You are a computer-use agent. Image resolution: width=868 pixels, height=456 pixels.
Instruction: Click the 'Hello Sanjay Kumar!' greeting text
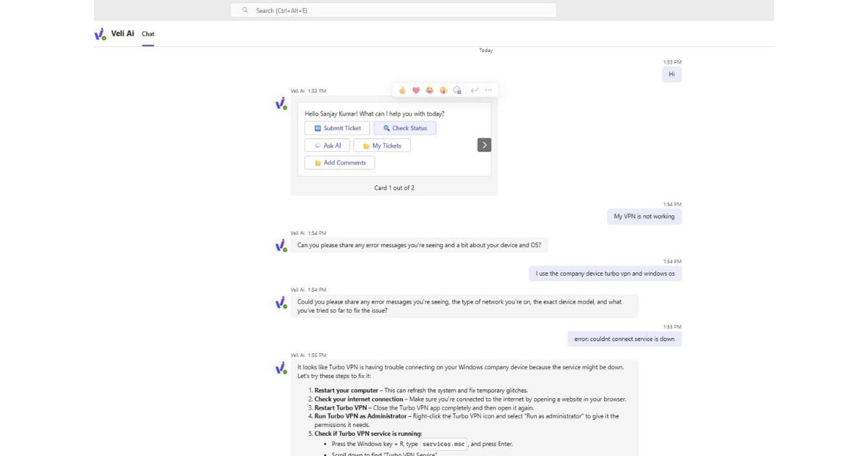tap(375, 114)
